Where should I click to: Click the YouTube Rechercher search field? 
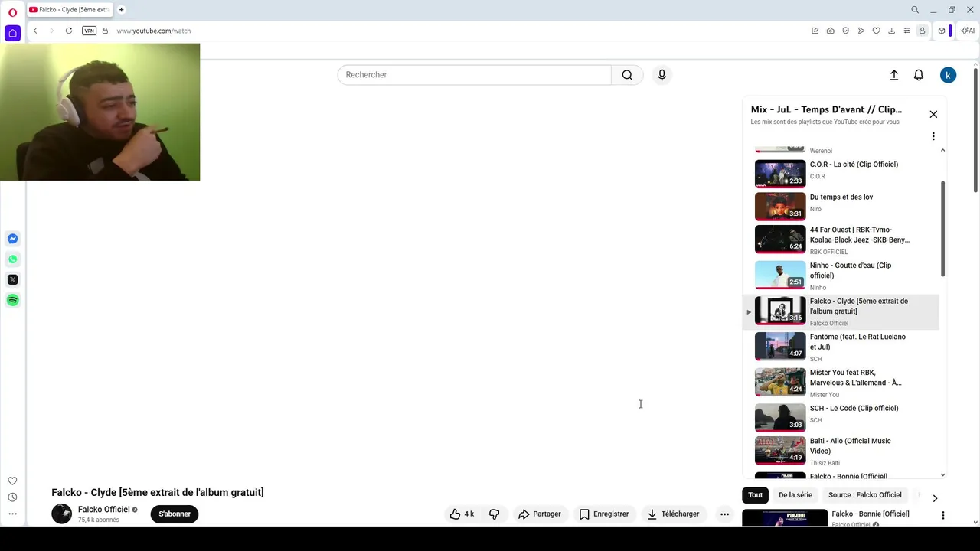coord(475,75)
